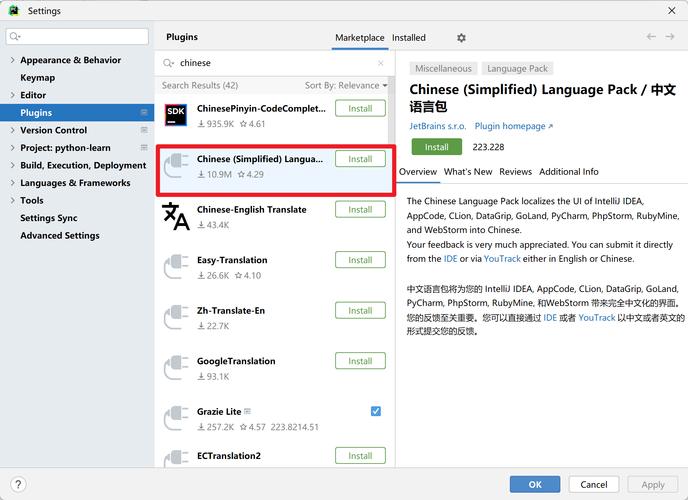Open the YouTrack link in English description
This screenshot has width=688, height=500.
coord(502,259)
